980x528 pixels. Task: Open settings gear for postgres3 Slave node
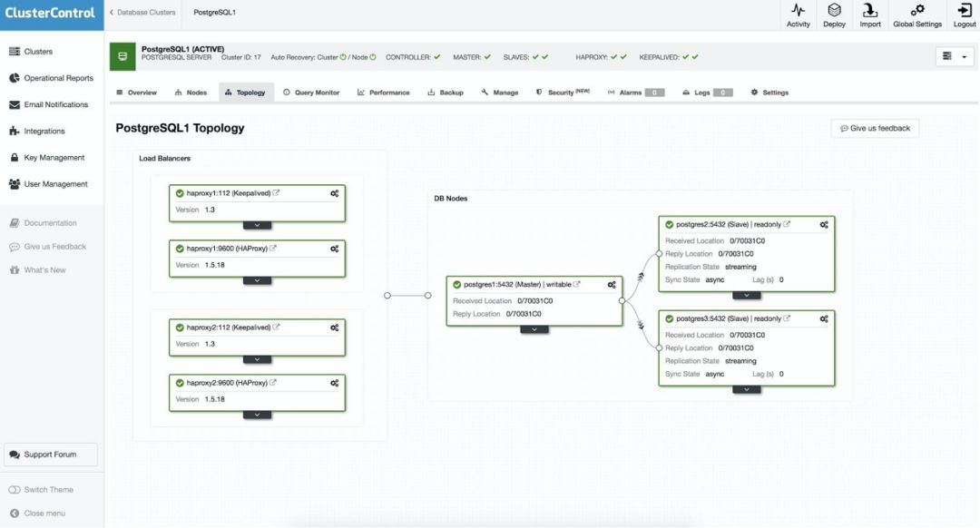click(824, 319)
